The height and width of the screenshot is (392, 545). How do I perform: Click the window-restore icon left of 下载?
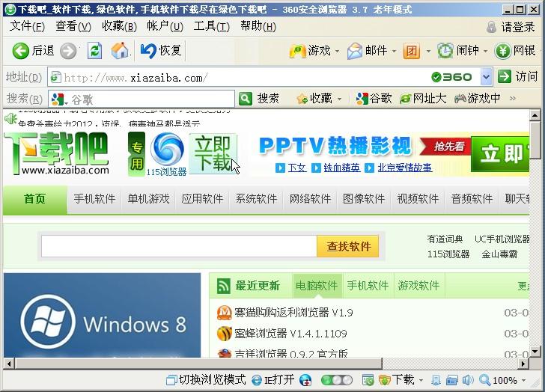tap(368, 380)
